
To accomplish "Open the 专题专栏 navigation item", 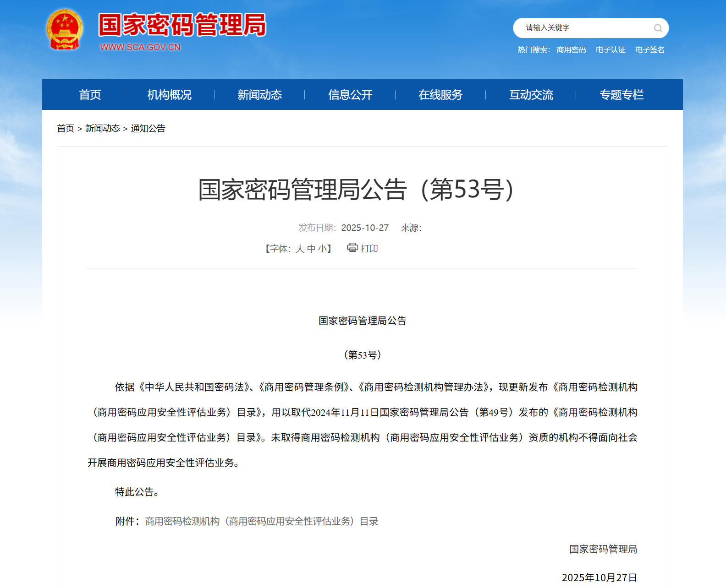I will tap(621, 95).
